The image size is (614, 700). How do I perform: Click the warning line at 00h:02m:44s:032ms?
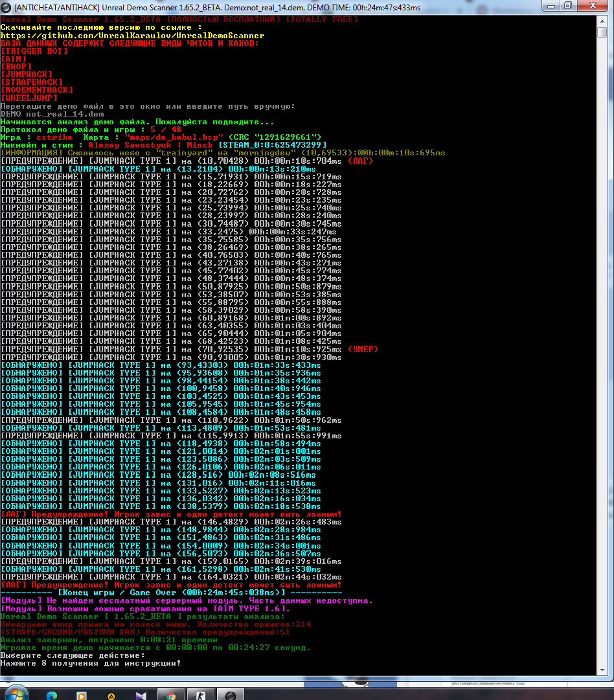click(x=171, y=577)
